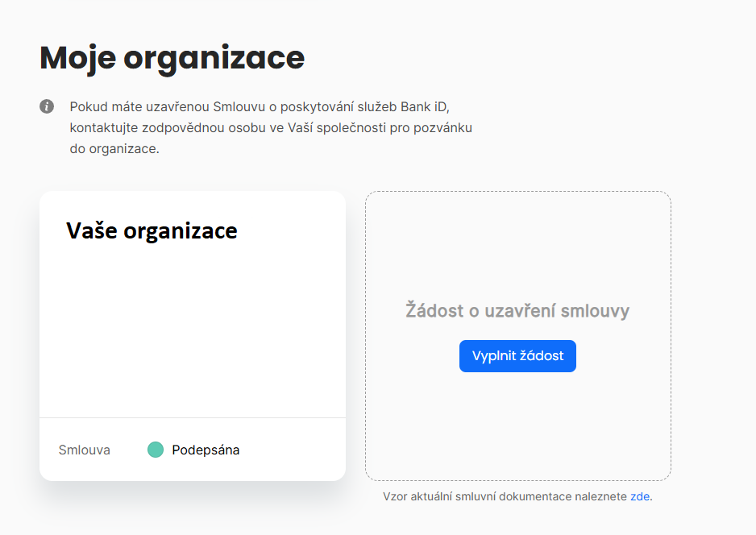
Task: Click the Podepsána status label
Action: pyautogui.click(x=206, y=450)
